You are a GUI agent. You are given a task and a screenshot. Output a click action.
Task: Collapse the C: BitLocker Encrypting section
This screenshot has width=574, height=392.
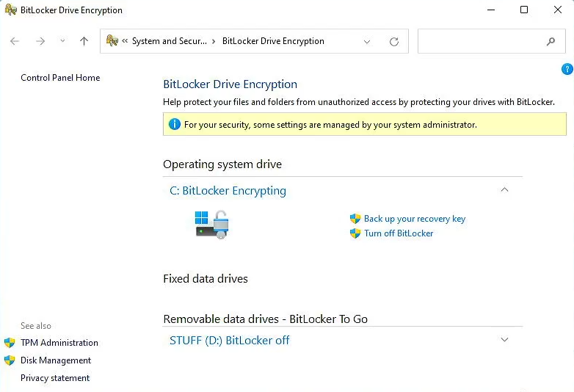(x=504, y=189)
